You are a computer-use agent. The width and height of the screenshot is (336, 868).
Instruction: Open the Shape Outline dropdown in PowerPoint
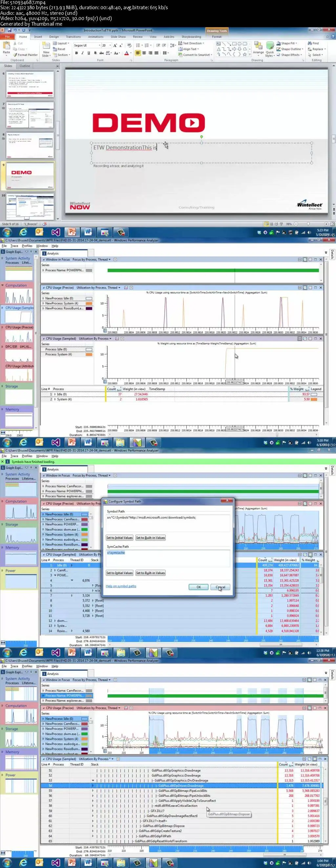(x=289, y=49)
